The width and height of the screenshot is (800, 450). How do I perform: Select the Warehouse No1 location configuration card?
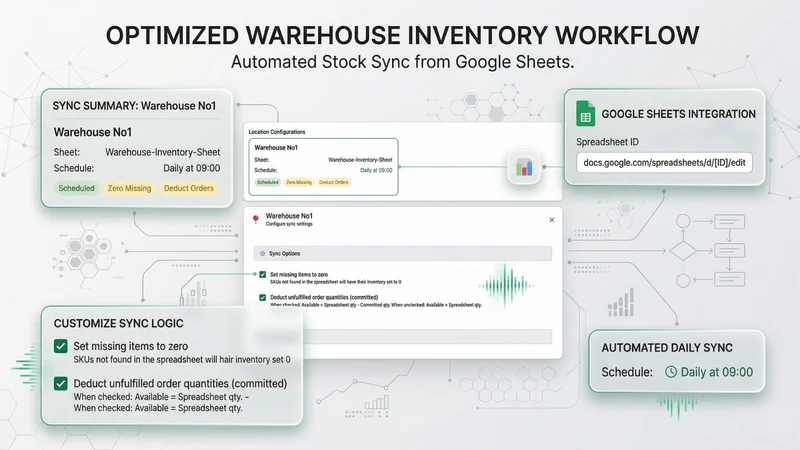(x=323, y=167)
